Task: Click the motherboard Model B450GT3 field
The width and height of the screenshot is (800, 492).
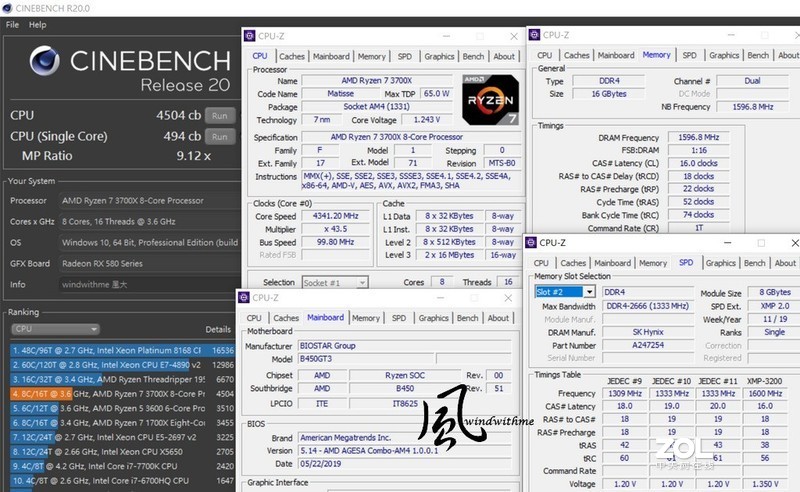Action: pos(365,359)
